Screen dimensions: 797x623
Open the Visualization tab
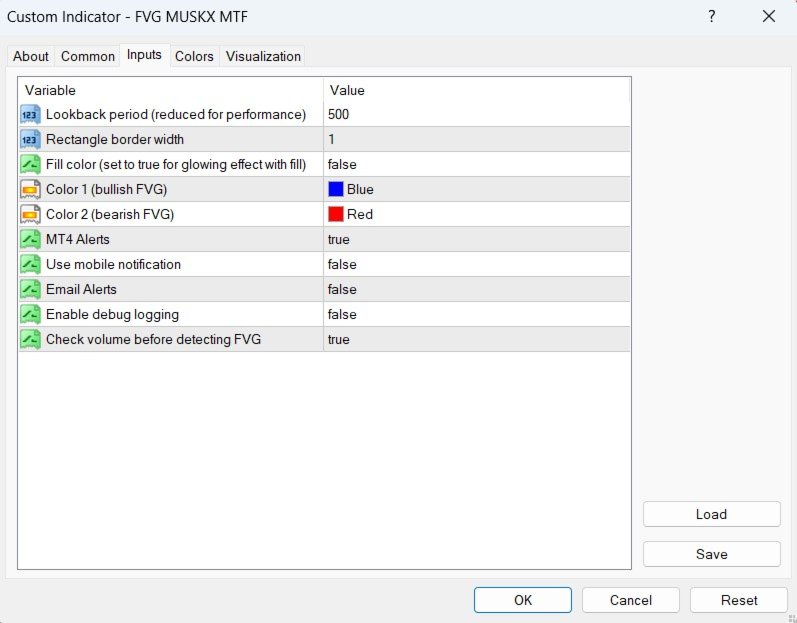[263, 56]
